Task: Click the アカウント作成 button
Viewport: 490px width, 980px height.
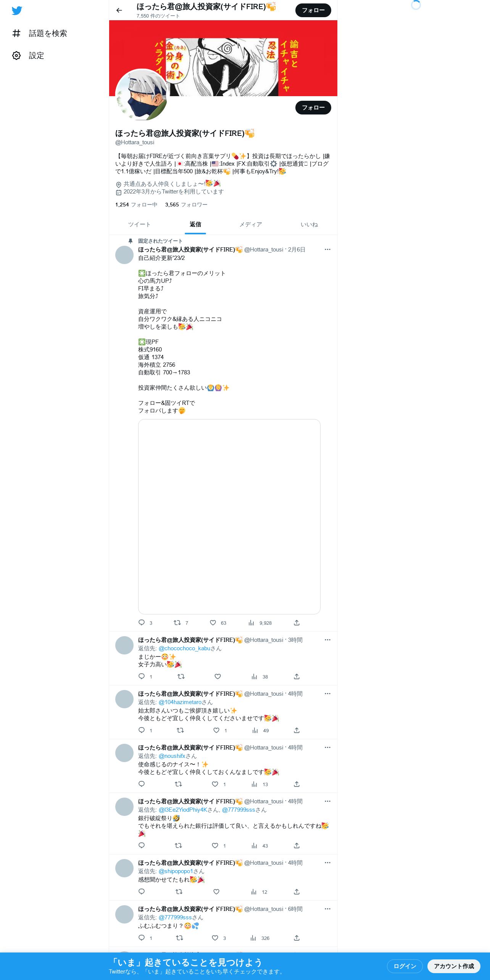Action: pos(454,966)
